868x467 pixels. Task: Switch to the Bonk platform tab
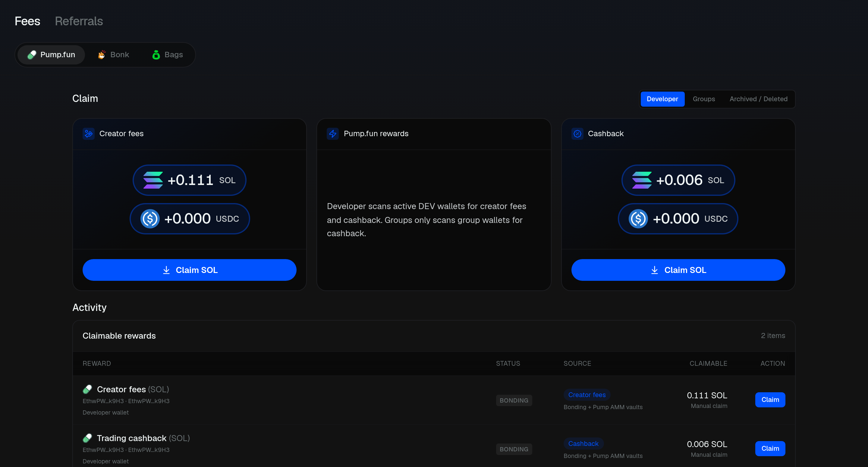click(x=113, y=55)
